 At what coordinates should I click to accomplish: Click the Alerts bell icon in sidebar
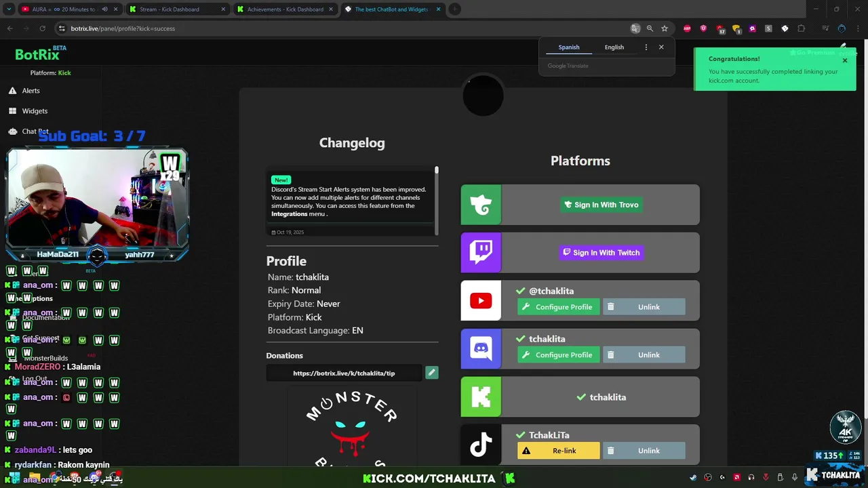tap(12, 90)
